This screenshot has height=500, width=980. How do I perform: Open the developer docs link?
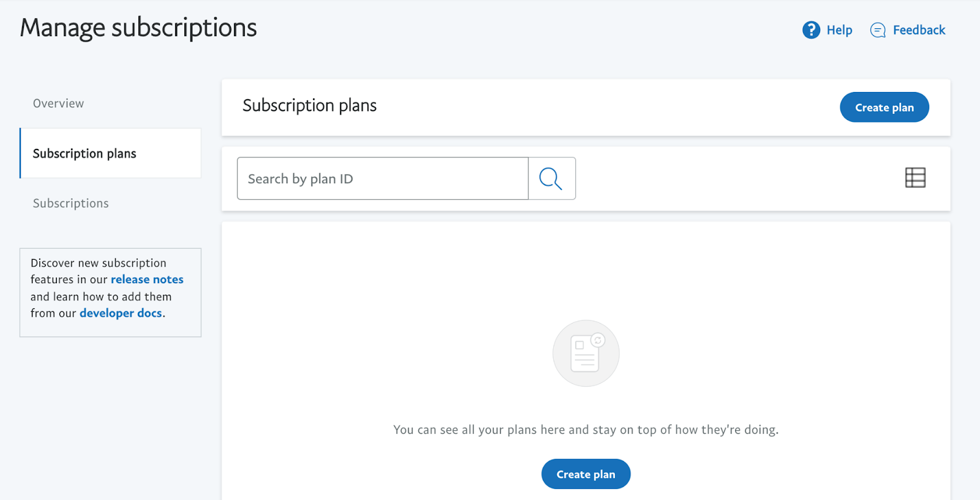121,313
